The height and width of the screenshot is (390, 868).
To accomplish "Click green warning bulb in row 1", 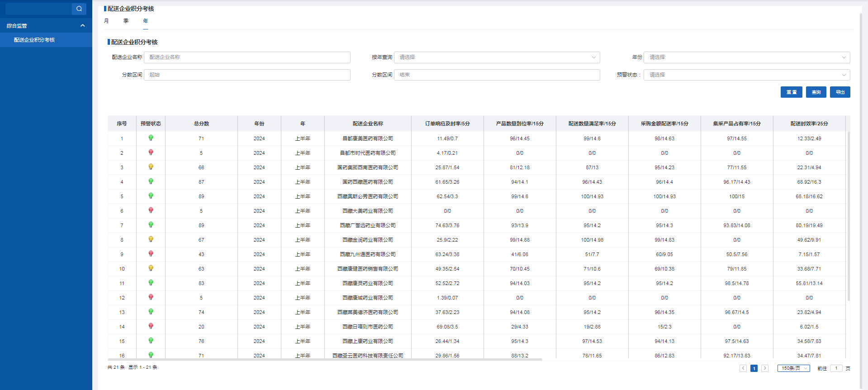I will (151, 138).
